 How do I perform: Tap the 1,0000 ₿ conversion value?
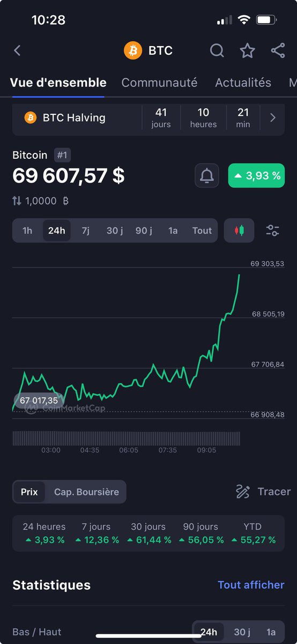pyautogui.click(x=47, y=201)
